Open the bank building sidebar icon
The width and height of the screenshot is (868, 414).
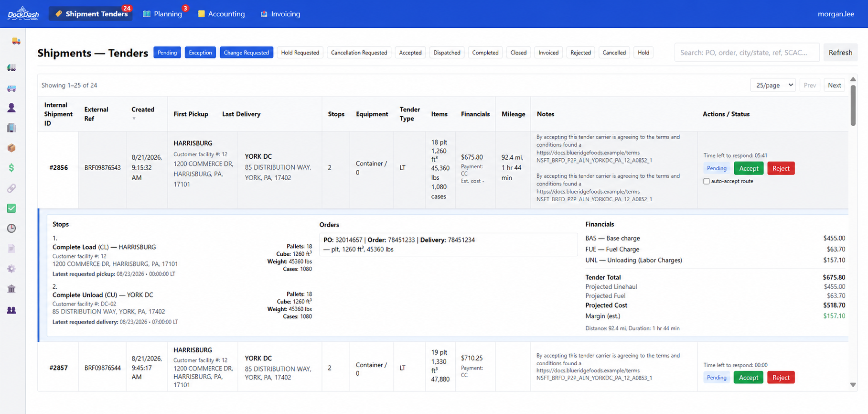click(x=11, y=289)
